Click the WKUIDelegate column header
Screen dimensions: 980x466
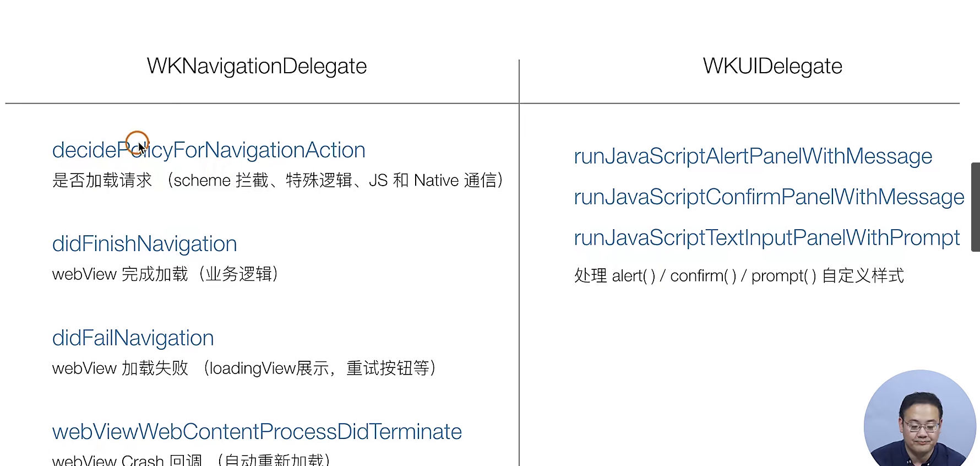[772, 66]
